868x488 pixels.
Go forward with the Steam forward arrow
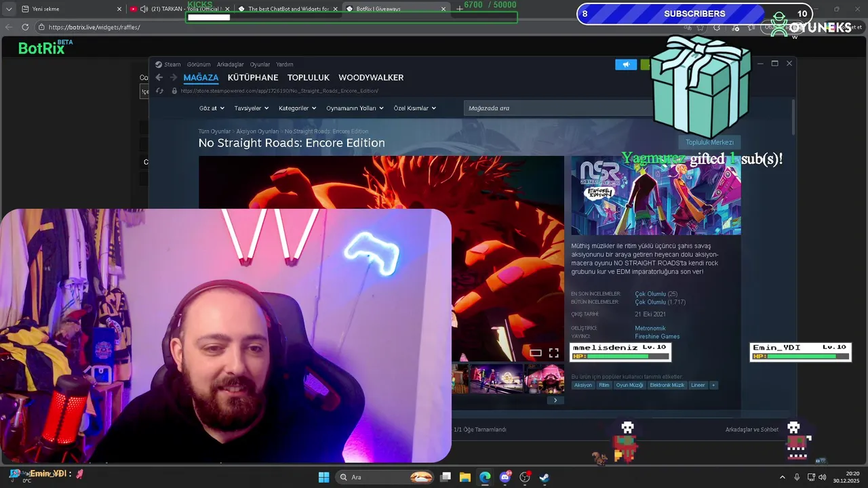[174, 77]
